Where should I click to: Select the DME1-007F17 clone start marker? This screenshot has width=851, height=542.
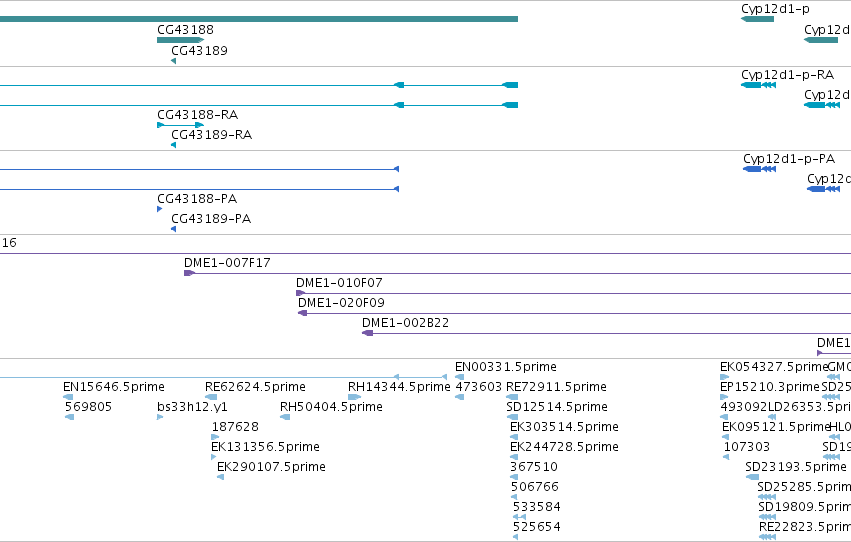[189, 273]
